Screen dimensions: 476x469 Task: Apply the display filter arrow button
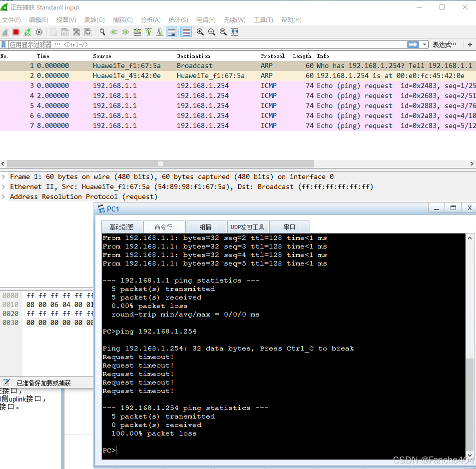413,44
